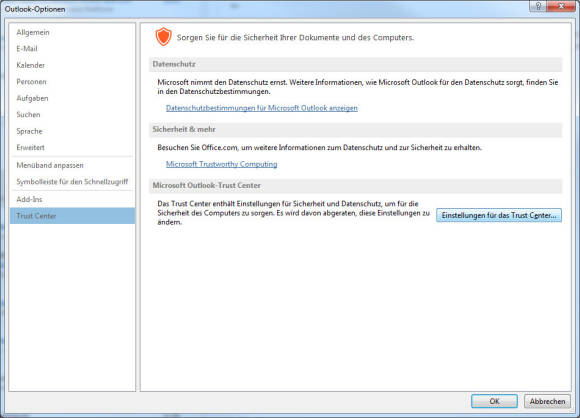580x418 pixels.
Task: Follow the Microsoft Trustworthy Computing link
Action: point(222,164)
